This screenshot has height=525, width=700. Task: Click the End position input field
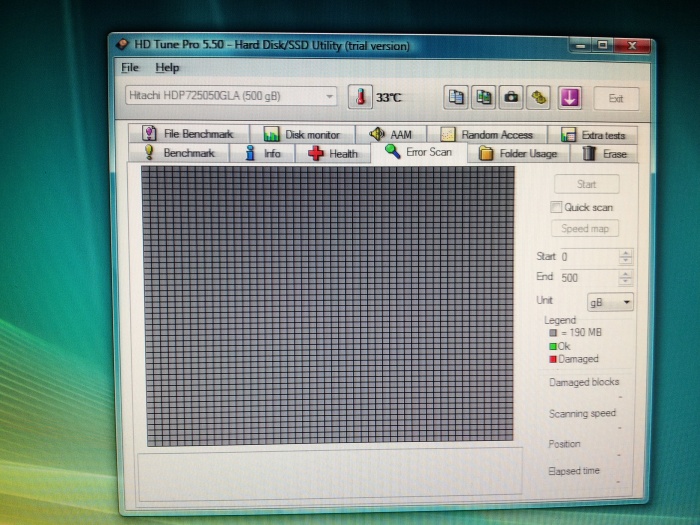pyautogui.click(x=589, y=278)
